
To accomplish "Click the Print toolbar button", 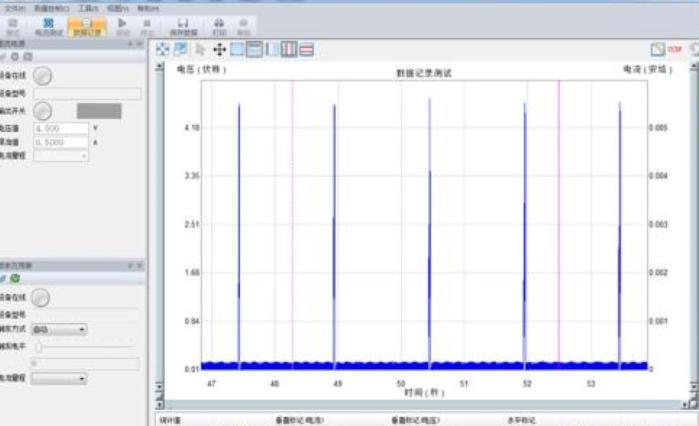I will (219, 27).
